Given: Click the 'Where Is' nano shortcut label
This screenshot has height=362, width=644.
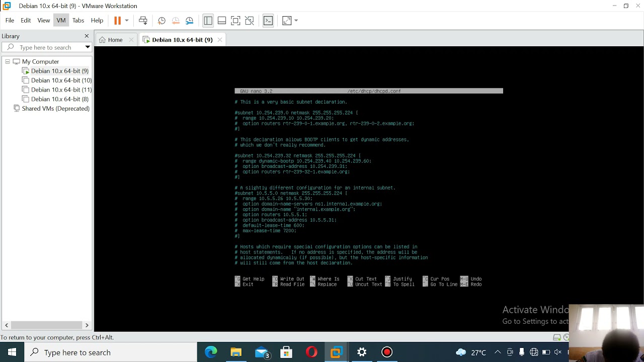Looking at the screenshot, I should pyautogui.click(x=329, y=279).
